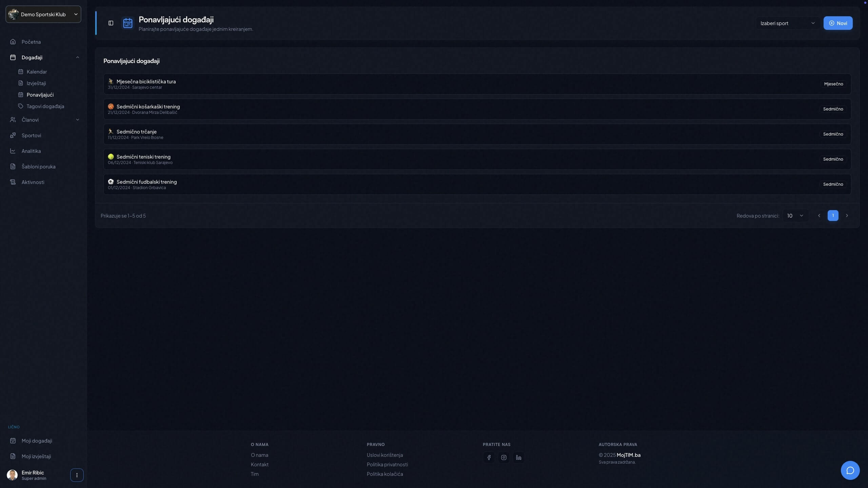Open the Facebook social link

[x=489, y=457]
